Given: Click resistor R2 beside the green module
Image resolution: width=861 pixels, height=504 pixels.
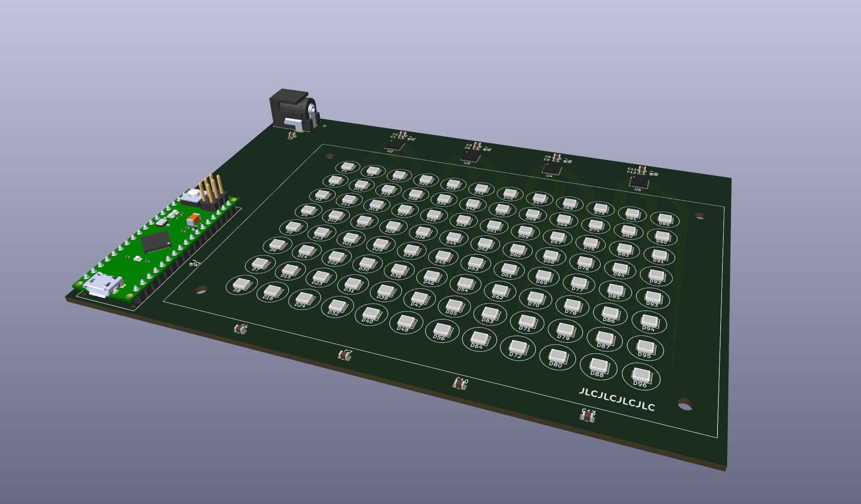Looking at the screenshot, I should coord(193,263).
